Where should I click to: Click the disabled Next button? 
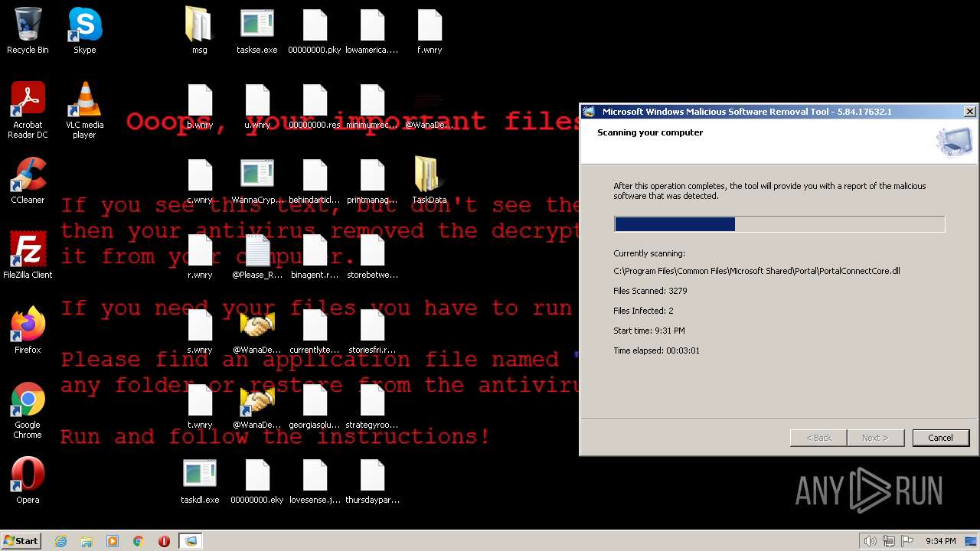875,438
